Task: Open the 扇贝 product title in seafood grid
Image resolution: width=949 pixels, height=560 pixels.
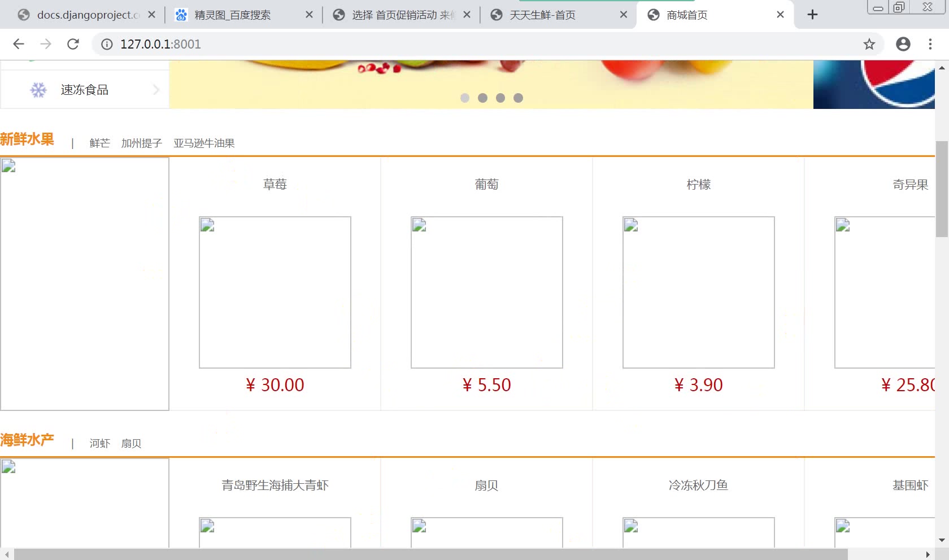Action: 487,485
